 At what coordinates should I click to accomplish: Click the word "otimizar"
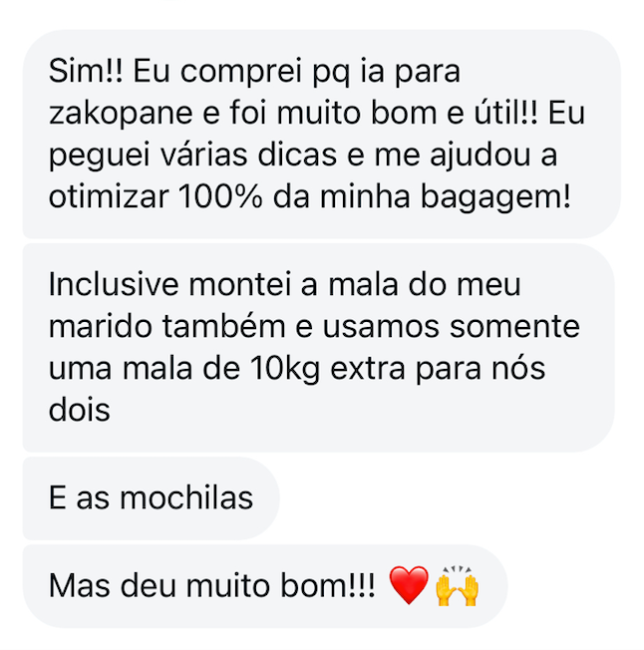[109, 196]
